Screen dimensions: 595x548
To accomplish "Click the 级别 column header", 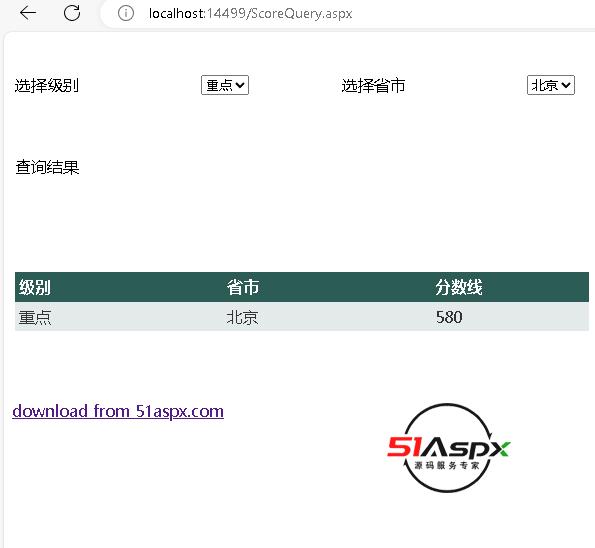I will coord(35,287).
